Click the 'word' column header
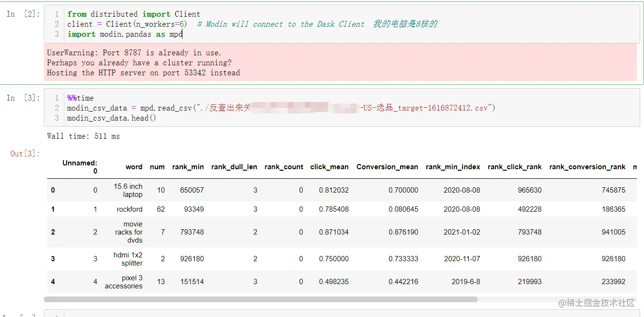Viewport: 644px width, 317px height. click(x=134, y=167)
